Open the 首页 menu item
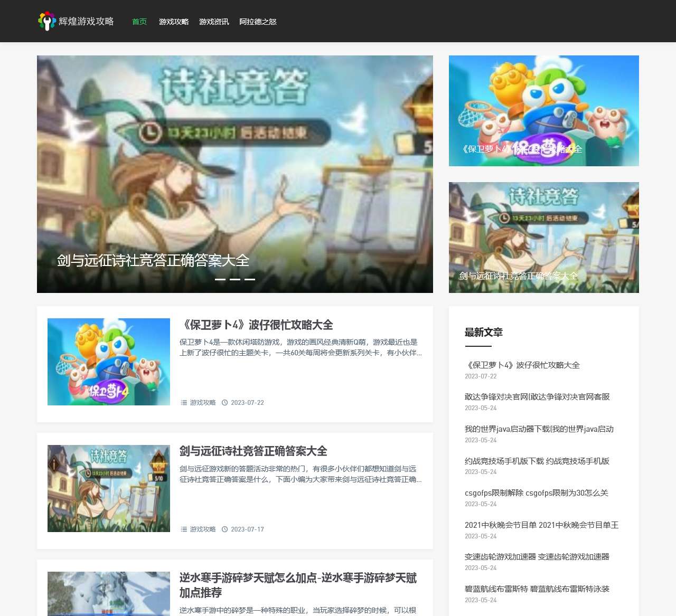This screenshot has width=676, height=616. click(139, 22)
